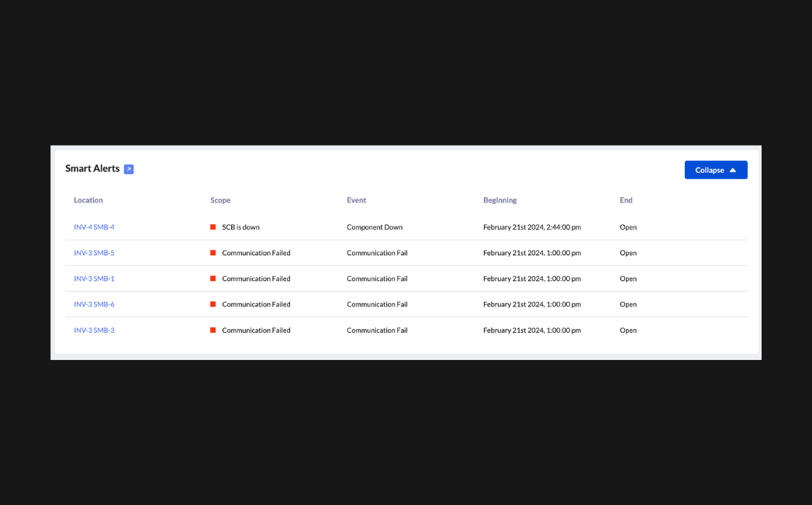Click the Collapse button
Image resolution: width=812 pixels, height=505 pixels.
pyautogui.click(x=716, y=170)
